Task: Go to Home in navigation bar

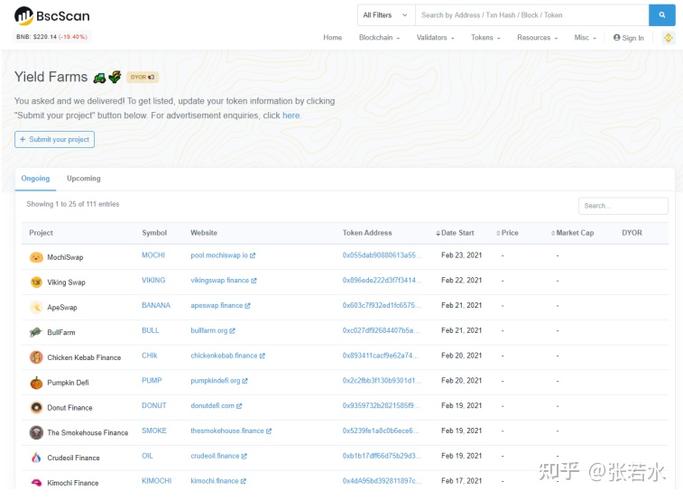Action: 333,38
